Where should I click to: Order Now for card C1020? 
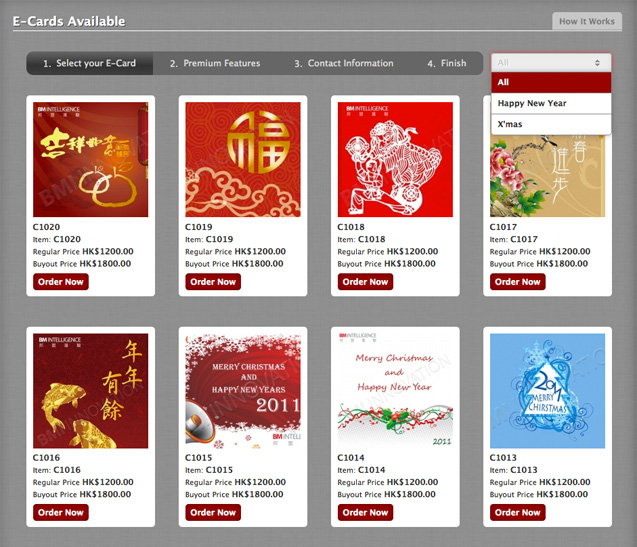[x=61, y=282]
